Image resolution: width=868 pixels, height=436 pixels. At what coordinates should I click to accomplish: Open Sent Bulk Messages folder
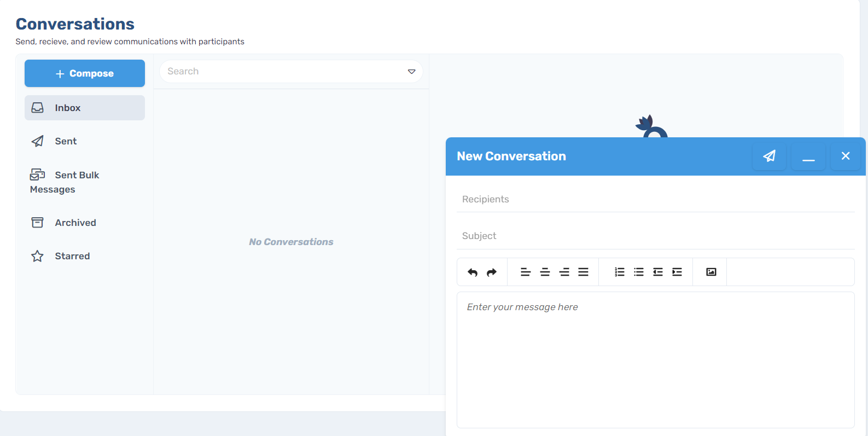point(85,182)
